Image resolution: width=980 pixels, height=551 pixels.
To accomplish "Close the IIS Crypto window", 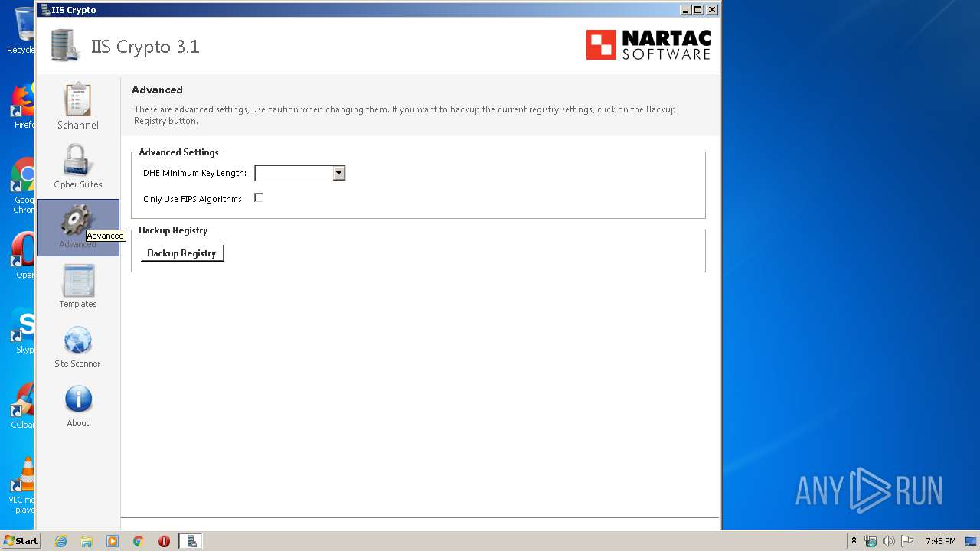I will [712, 10].
